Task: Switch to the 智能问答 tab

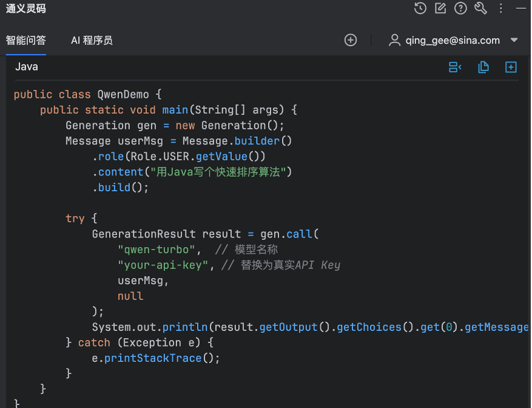Action: click(26, 40)
